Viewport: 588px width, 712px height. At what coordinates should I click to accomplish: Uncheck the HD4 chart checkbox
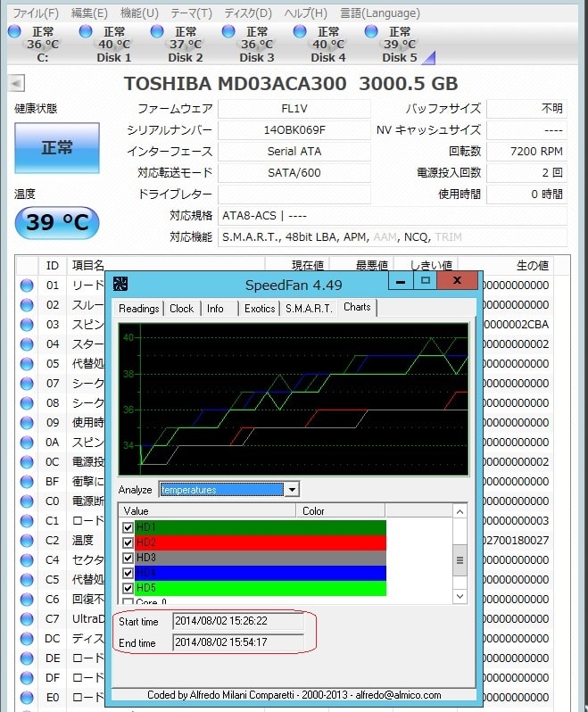point(128,573)
